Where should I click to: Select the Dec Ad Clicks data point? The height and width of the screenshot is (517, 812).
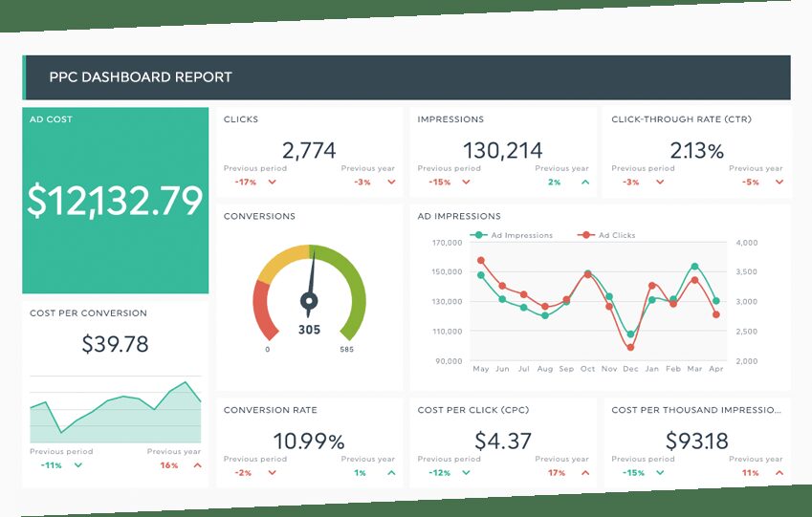pos(630,347)
